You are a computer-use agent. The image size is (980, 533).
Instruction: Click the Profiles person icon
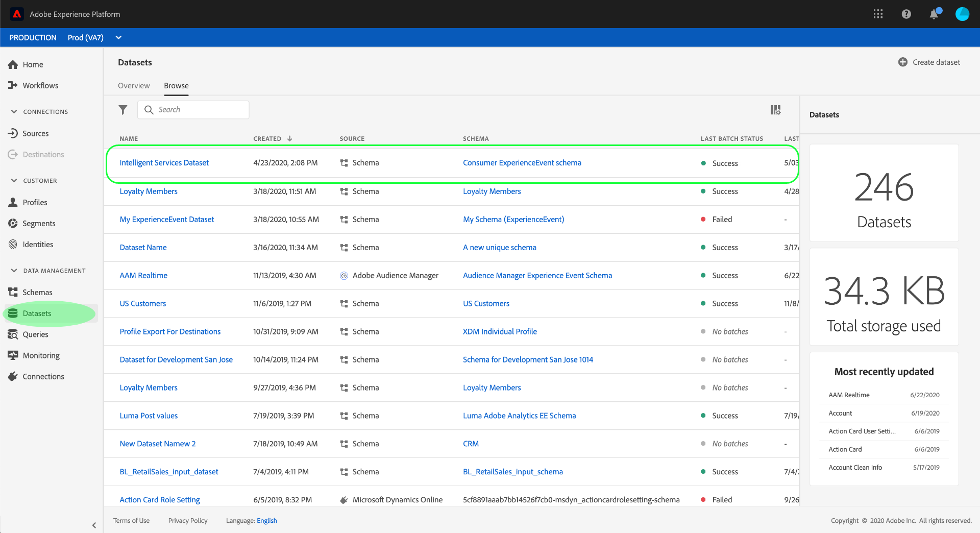tap(13, 202)
